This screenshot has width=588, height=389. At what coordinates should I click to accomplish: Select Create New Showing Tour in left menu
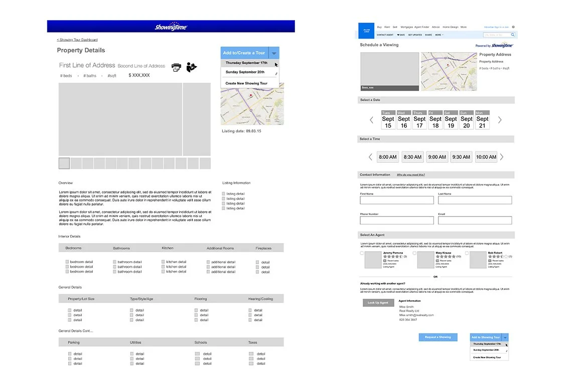[x=250, y=84]
